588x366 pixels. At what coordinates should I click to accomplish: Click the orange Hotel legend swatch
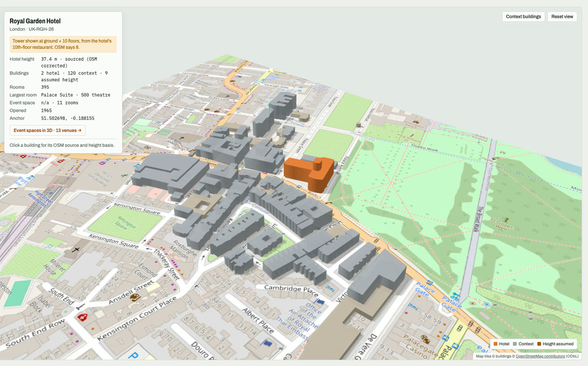pyautogui.click(x=495, y=344)
